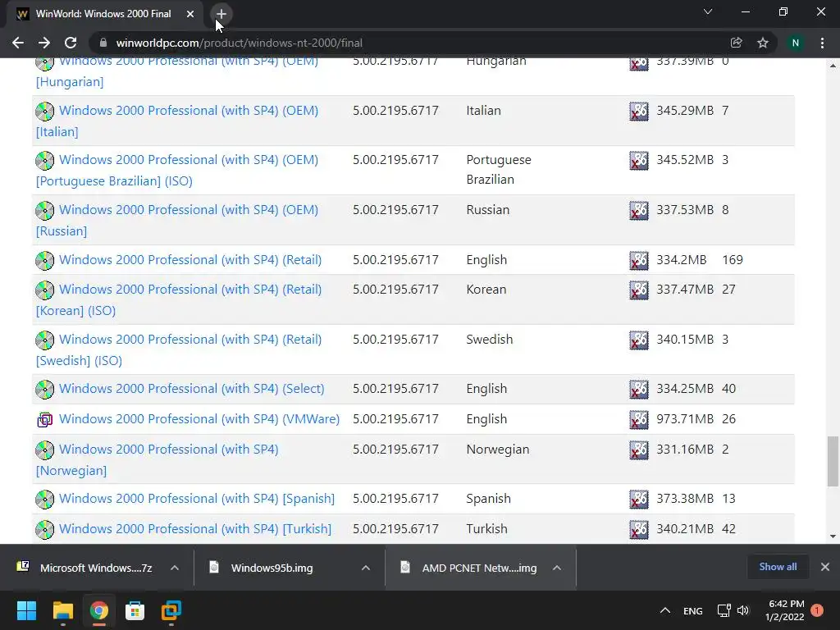Screen dimensions: 840x630
Task: Open the volume speaker tray icon
Action: pos(742,610)
